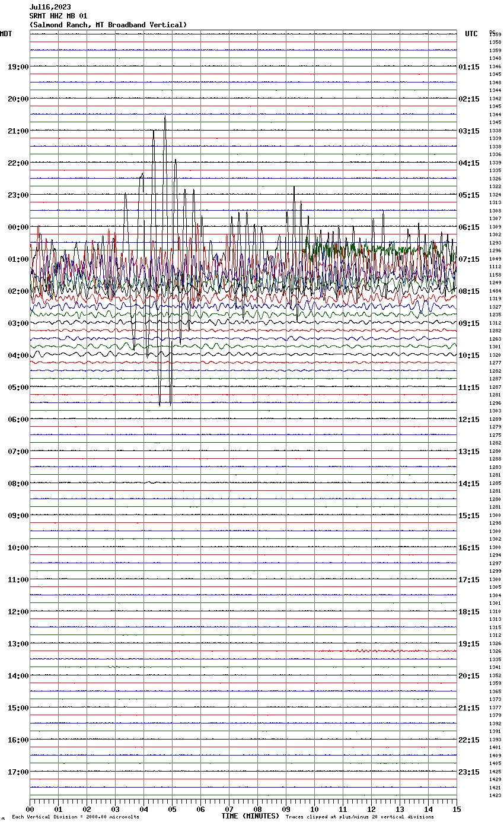This screenshot has height=825, width=504.
Task: Click the SRMT HHZ MB 01 station title
Action: [58, 16]
